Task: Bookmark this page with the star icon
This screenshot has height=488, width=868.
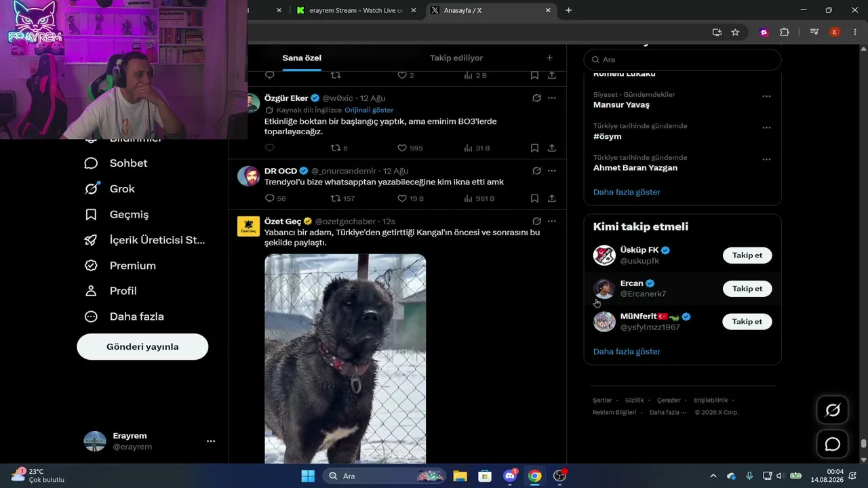Action: pos(735,32)
